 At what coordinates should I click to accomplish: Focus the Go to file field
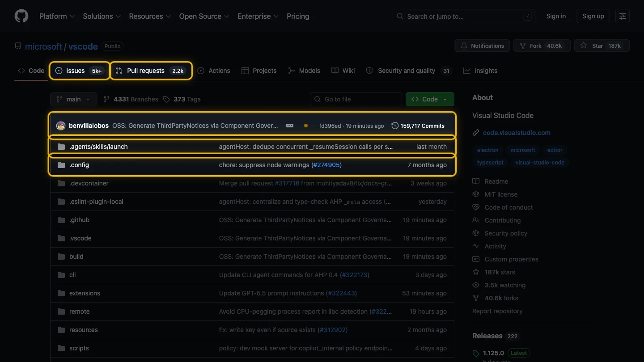coord(356,99)
